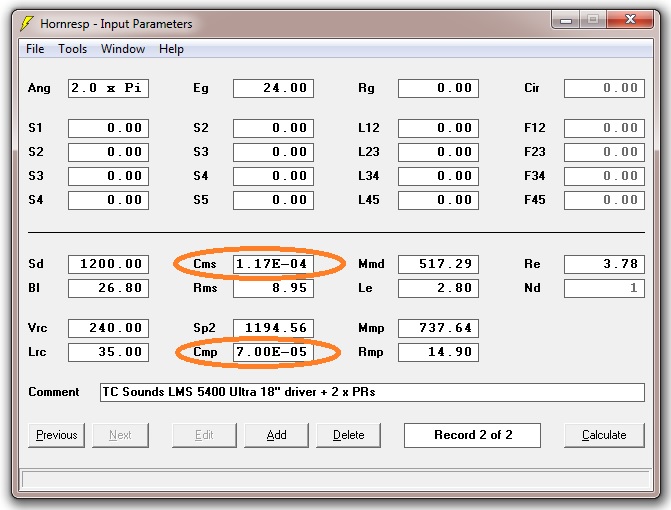Click the L12 input field

tap(438, 128)
